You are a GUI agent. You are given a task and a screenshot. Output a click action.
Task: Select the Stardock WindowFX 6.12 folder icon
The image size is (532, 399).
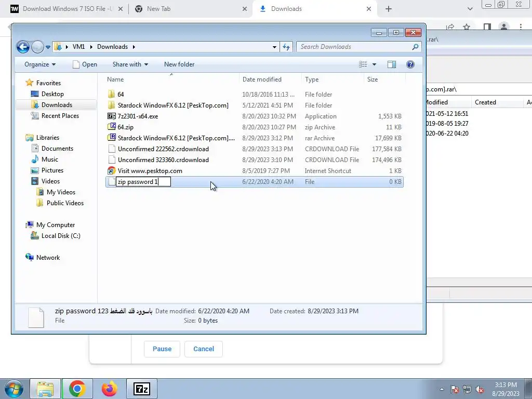112,105
